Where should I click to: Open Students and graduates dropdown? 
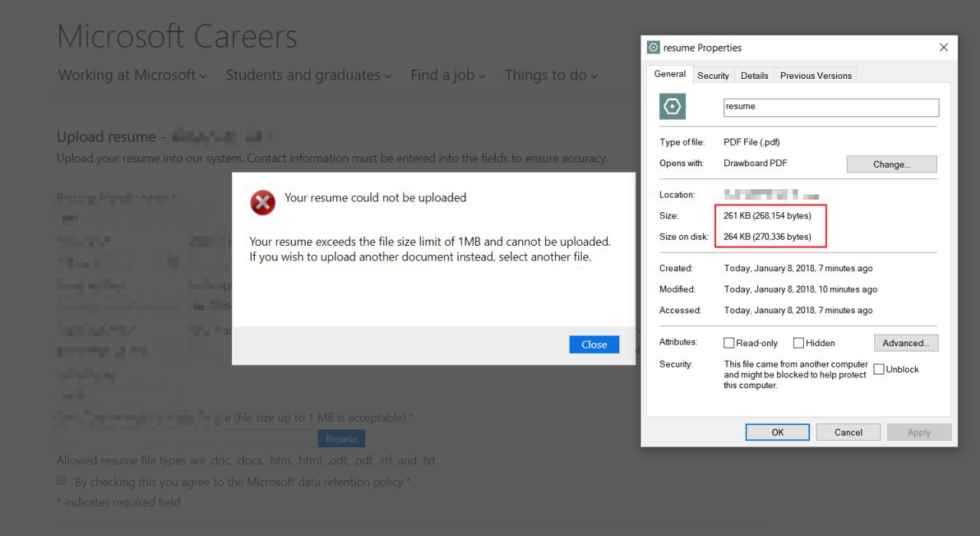point(308,75)
